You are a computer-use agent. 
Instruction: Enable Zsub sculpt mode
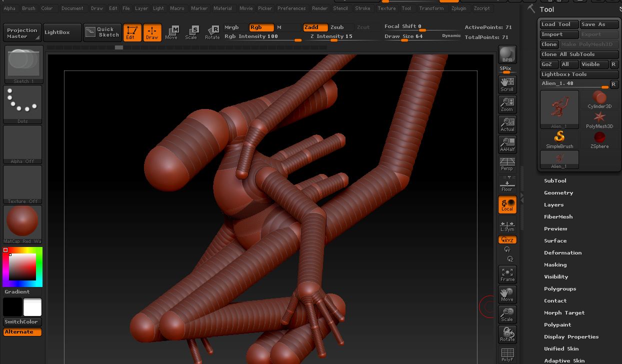coord(337,27)
